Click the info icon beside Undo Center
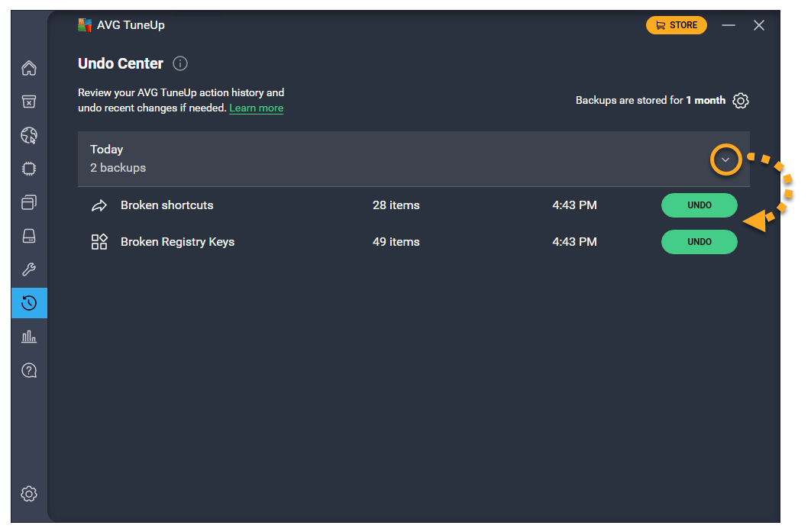 (180, 64)
